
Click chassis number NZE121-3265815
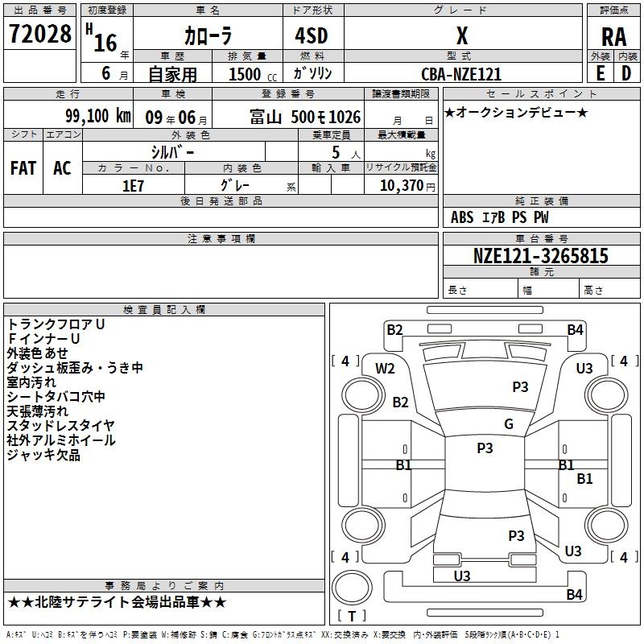[x=541, y=255]
